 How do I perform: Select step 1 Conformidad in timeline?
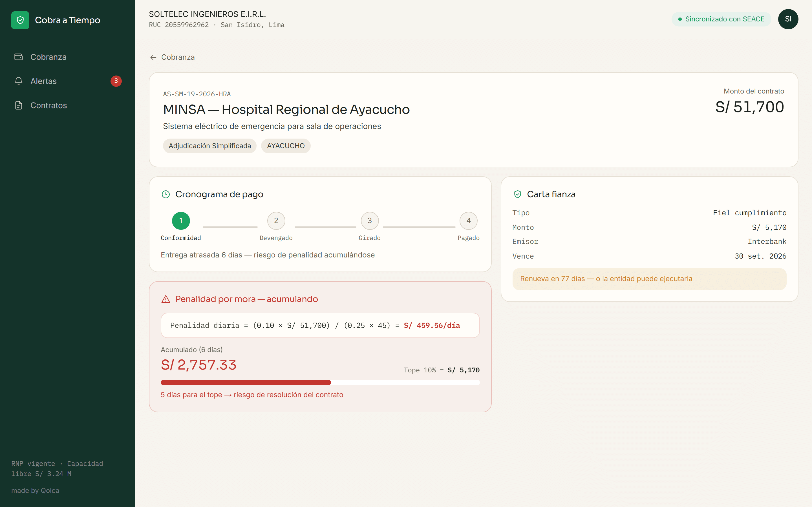[x=181, y=221]
